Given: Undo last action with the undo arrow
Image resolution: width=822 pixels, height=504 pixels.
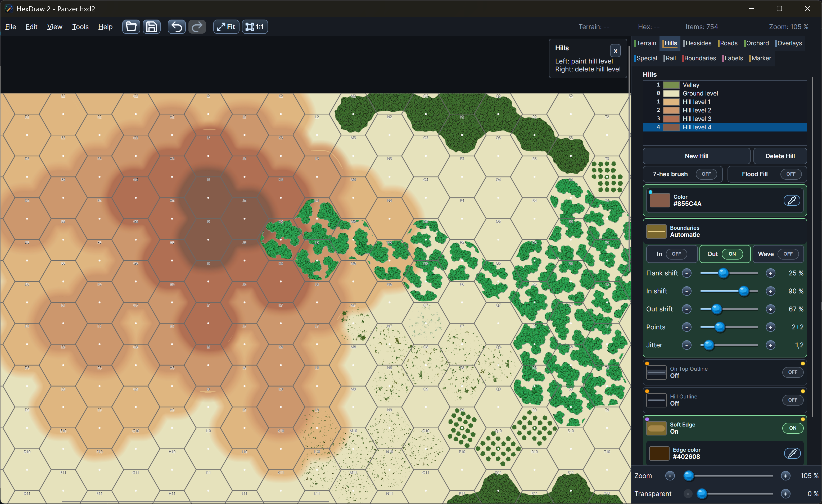Looking at the screenshot, I should click(177, 27).
